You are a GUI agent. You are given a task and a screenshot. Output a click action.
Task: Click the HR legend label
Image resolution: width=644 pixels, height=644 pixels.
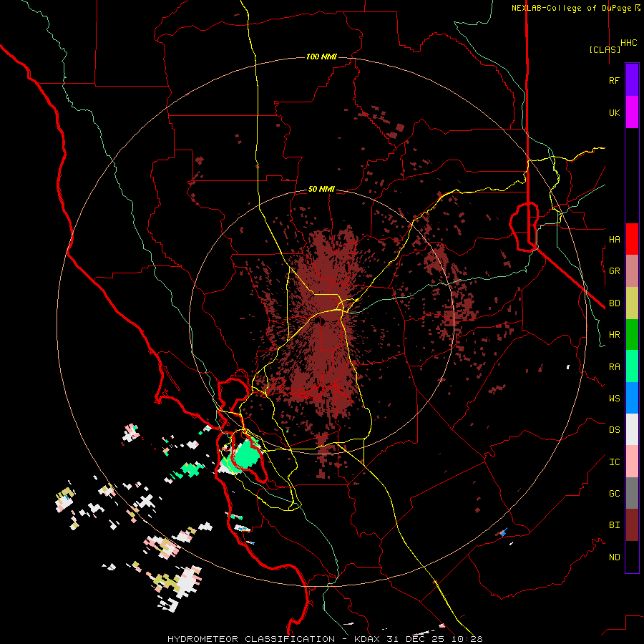pos(614,335)
